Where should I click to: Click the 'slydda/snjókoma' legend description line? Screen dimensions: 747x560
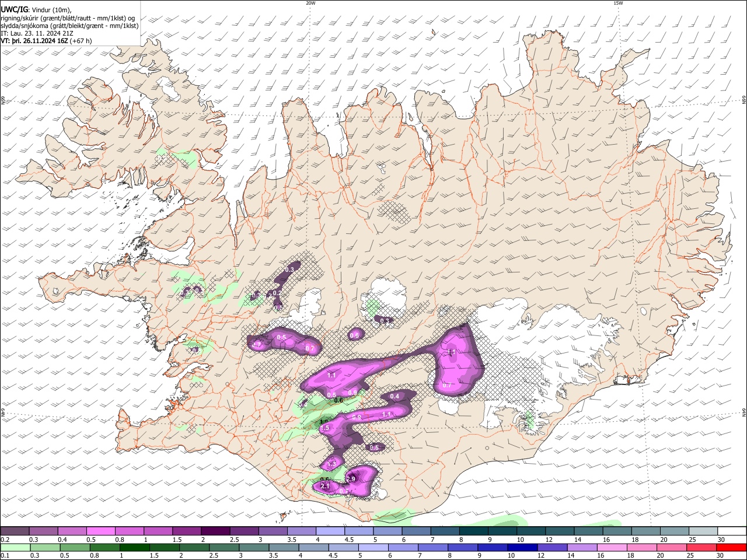(69, 26)
